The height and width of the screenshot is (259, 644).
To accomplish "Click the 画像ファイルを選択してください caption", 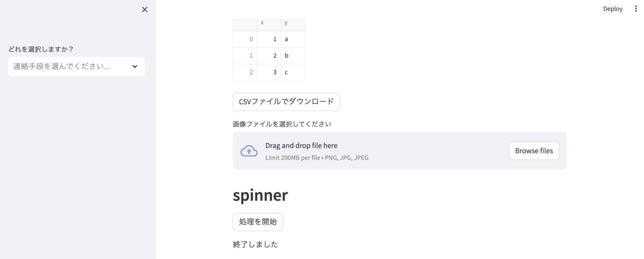I will [282, 123].
